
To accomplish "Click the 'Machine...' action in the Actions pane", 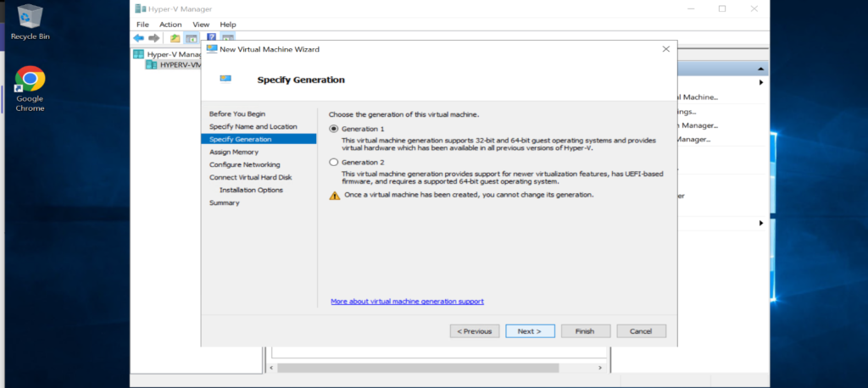I will pyautogui.click(x=698, y=97).
